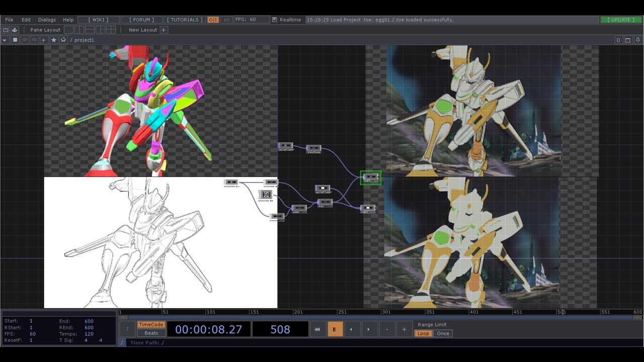This screenshot has width=644, height=362.
Task: Click the timeline I-beam button left of TimeCode
Action: coord(127,329)
